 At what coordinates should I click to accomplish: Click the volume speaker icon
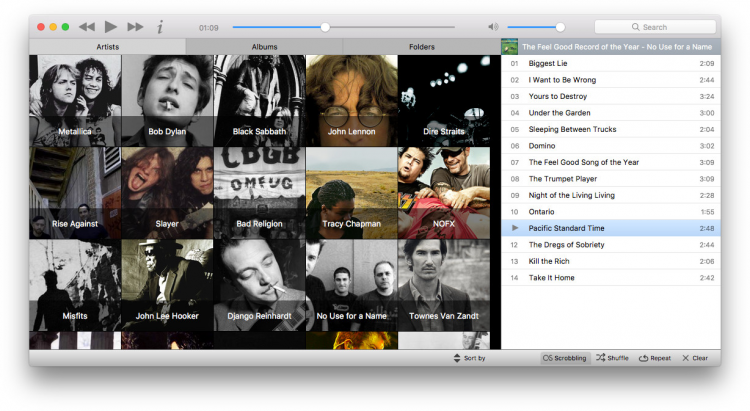pyautogui.click(x=493, y=27)
